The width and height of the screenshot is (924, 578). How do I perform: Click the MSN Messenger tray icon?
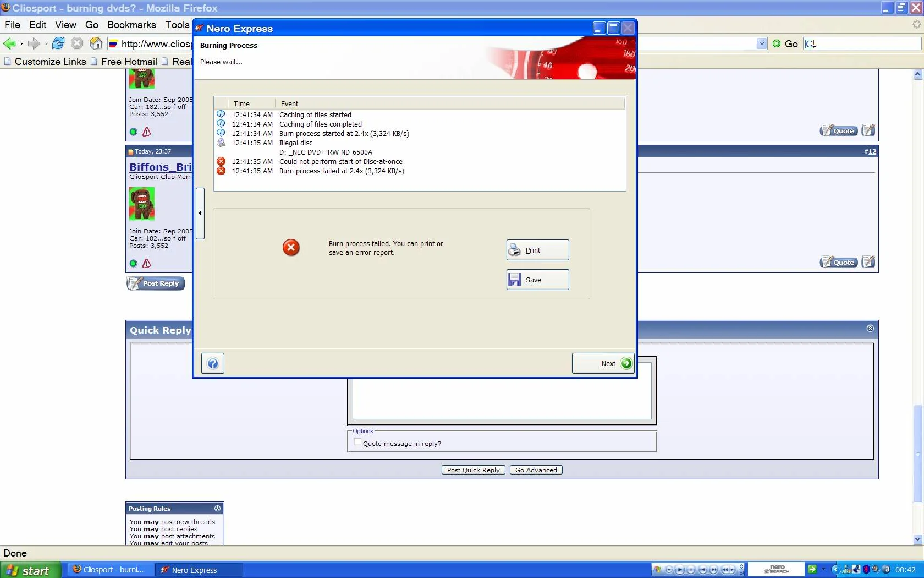846,569
